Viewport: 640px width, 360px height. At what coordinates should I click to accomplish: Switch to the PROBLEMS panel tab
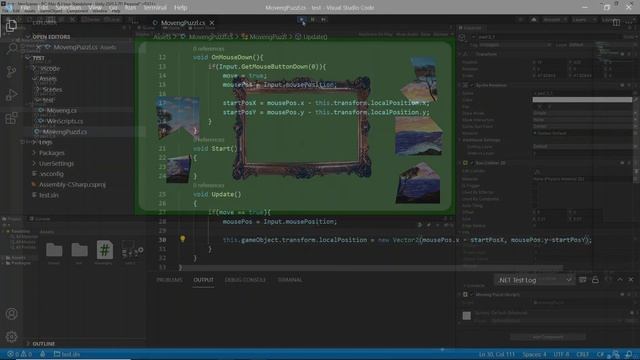169,280
